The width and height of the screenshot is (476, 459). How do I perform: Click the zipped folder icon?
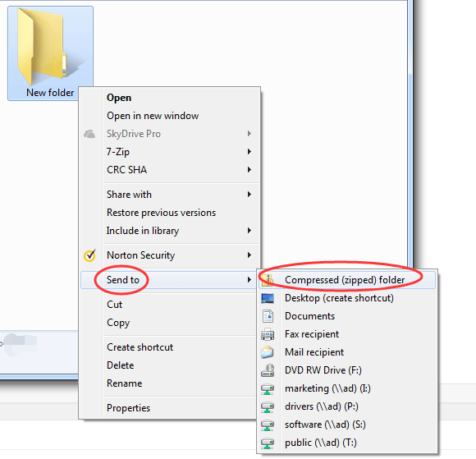coord(268,280)
